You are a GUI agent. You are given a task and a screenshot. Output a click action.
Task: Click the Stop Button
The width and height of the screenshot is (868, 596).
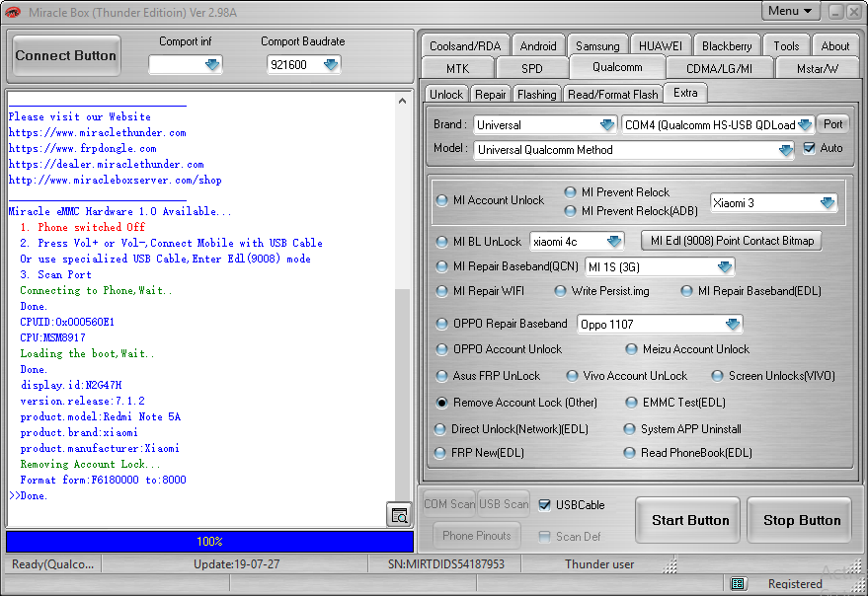[801, 520]
